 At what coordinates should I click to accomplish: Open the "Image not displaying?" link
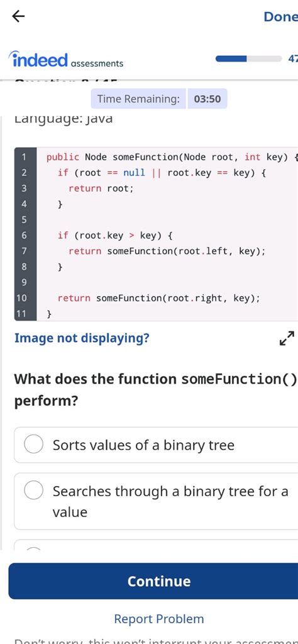pos(82,338)
